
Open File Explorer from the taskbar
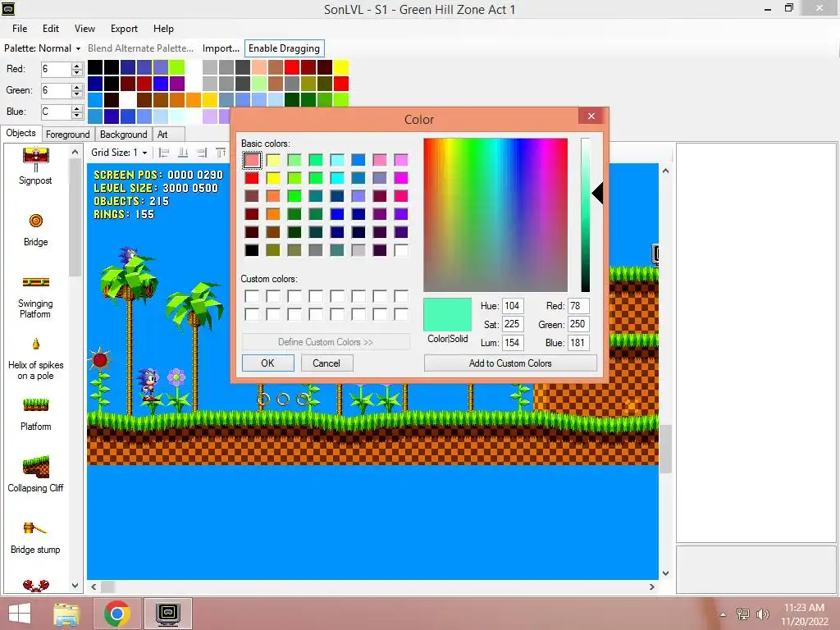66,614
